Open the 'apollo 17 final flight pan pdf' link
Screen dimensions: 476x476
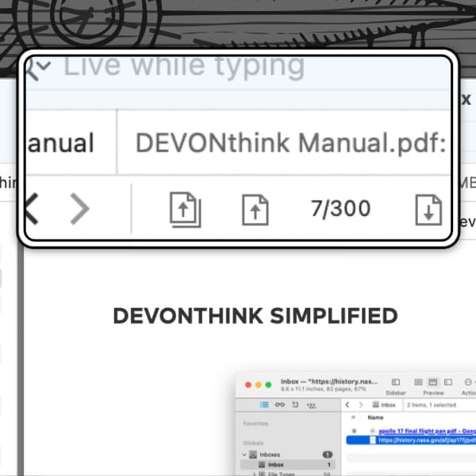pos(427,431)
